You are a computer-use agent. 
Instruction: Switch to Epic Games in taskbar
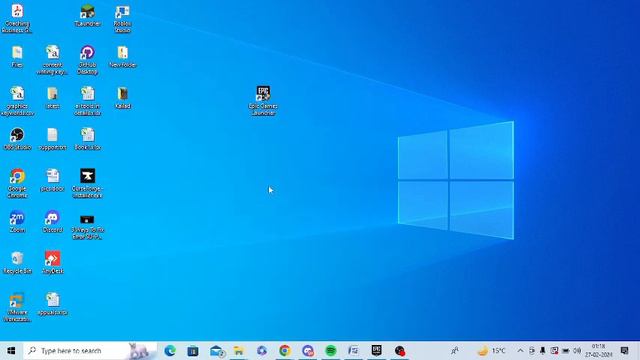(376, 351)
